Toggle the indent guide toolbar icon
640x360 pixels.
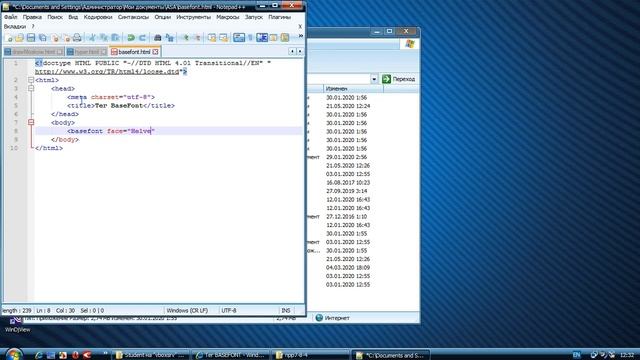click(262, 38)
